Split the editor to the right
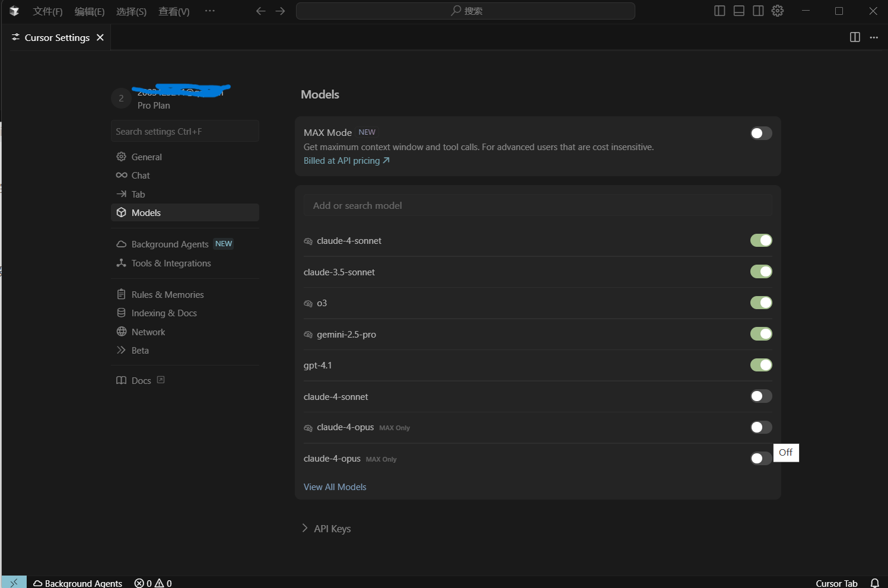Screen dimensions: 888x588 coord(855,37)
